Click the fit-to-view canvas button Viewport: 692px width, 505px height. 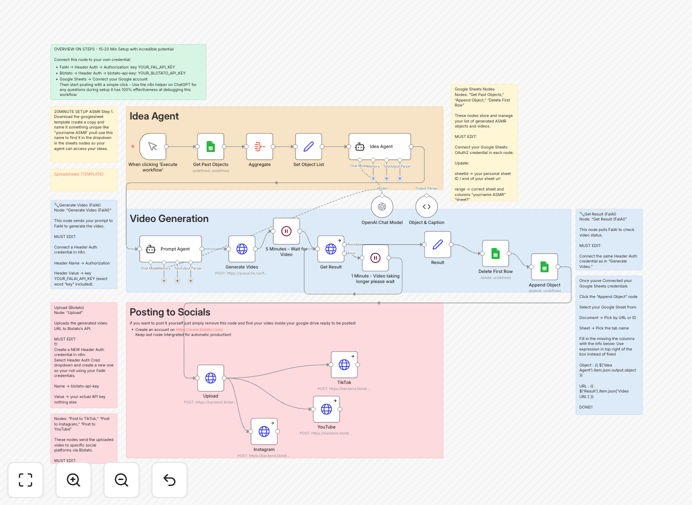point(26,480)
